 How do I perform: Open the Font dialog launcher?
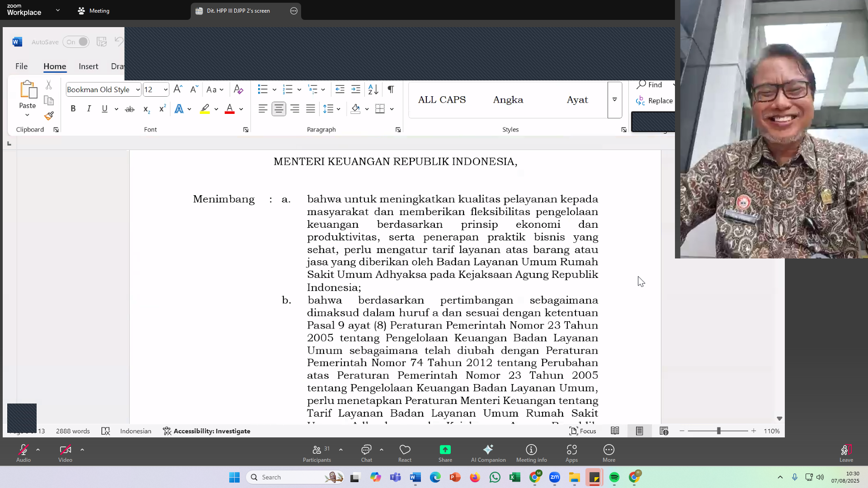[246, 130]
